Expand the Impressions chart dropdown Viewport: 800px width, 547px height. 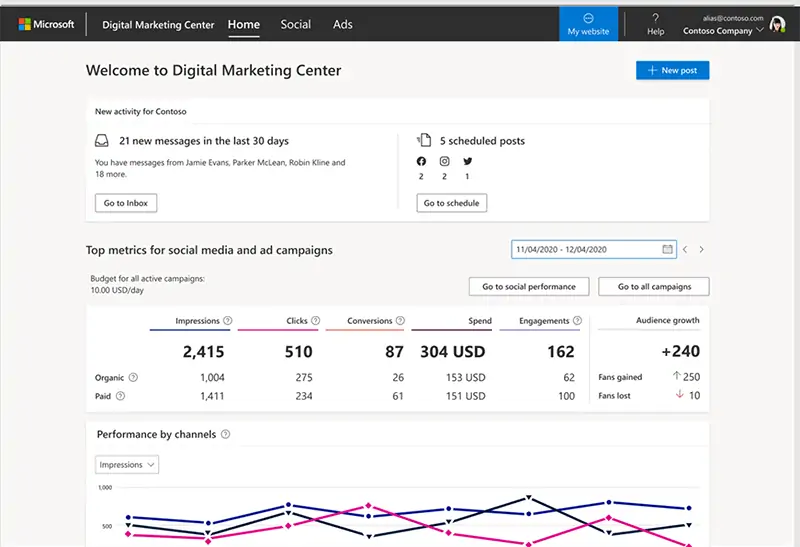tap(127, 464)
